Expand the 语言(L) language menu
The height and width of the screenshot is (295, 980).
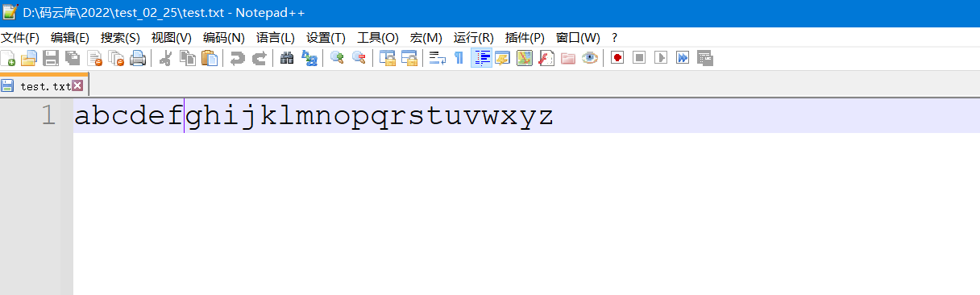275,38
